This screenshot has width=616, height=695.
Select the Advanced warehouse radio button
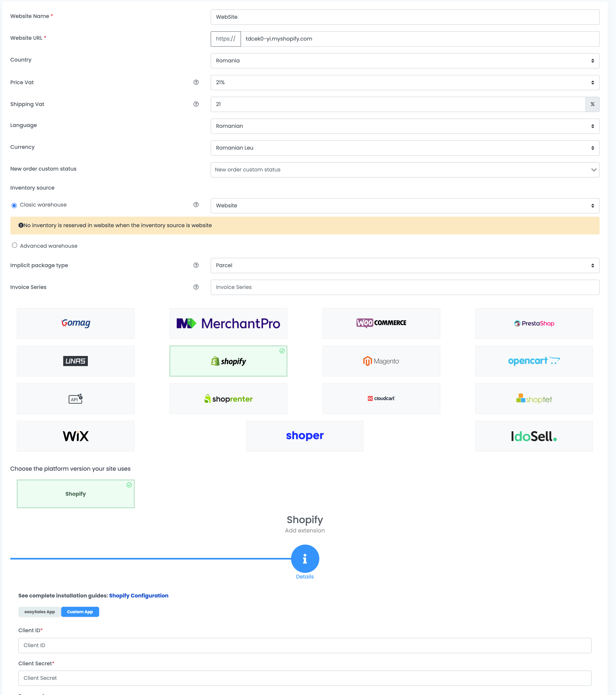[x=14, y=245]
